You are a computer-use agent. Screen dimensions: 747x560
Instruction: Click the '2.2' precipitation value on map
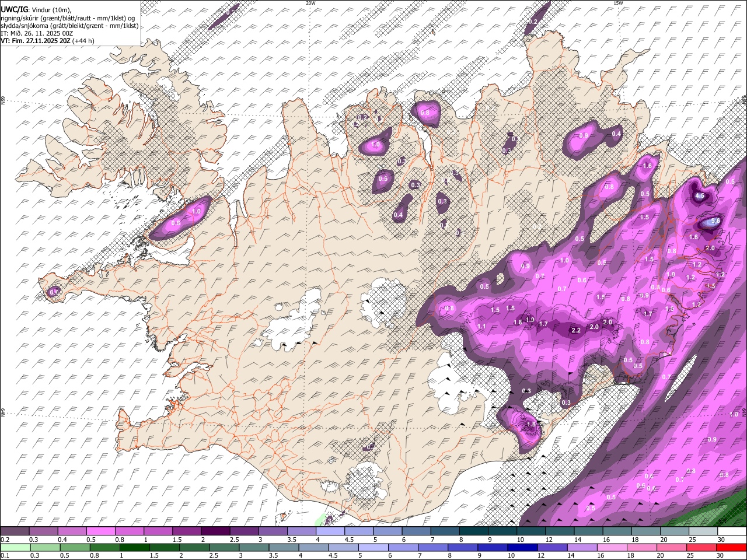tap(575, 331)
